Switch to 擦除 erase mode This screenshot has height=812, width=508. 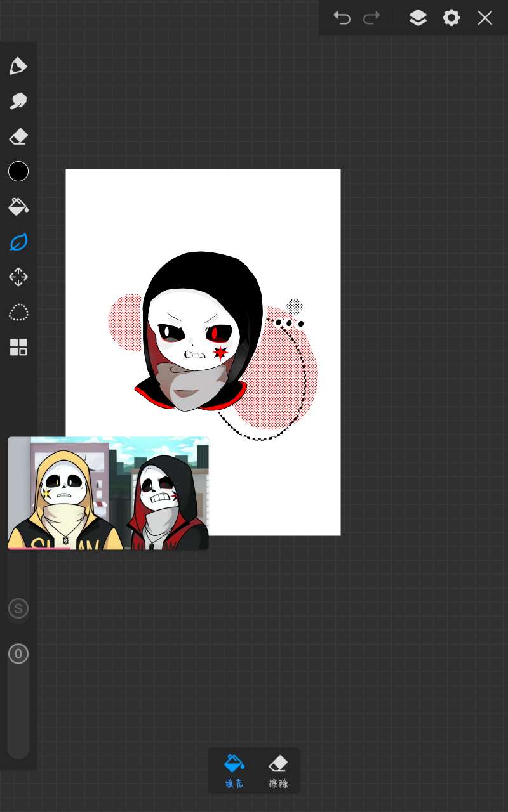pos(278,770)
